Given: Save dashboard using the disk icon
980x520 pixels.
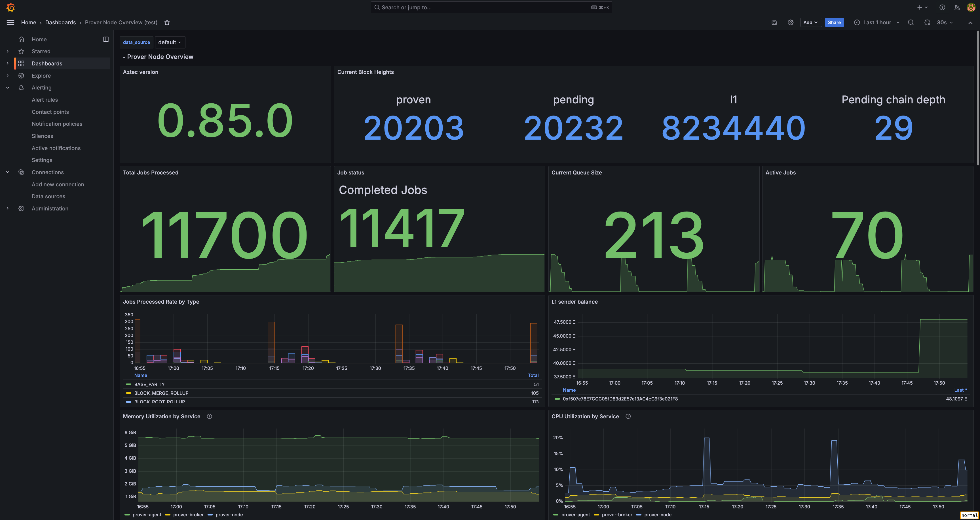Looking at the screenshot, I should [774, 22].
